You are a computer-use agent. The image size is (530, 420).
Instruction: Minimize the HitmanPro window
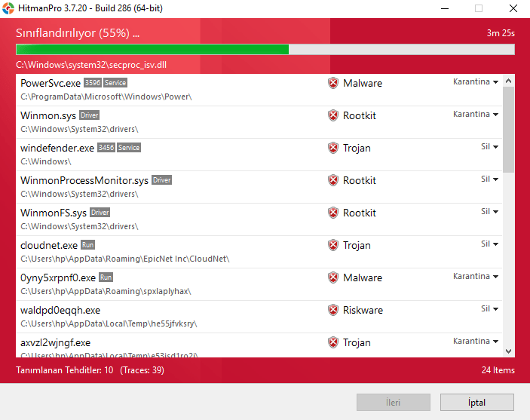click(445, 8)
